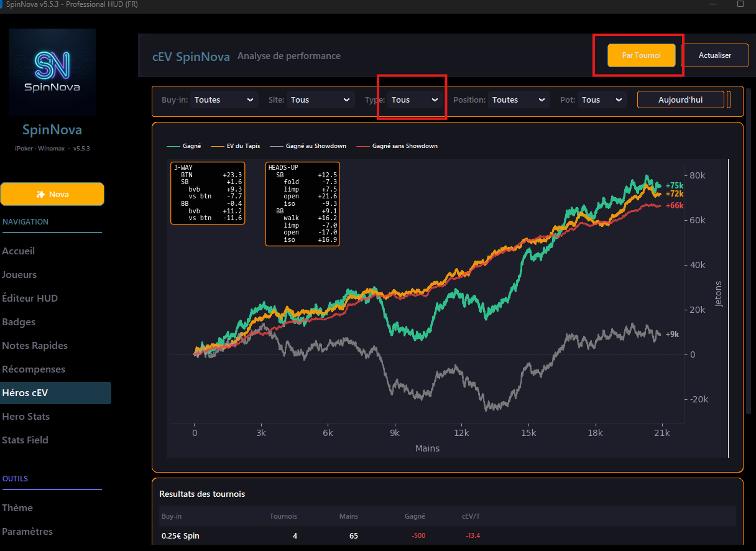
Task: Click the Analyse de performance subtitle
Action: (289, 56)
